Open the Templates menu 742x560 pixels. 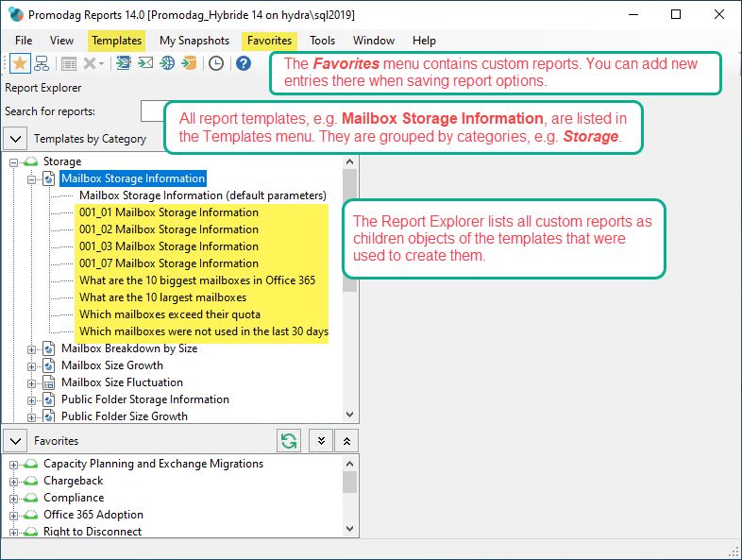click(x=116, y=41)
